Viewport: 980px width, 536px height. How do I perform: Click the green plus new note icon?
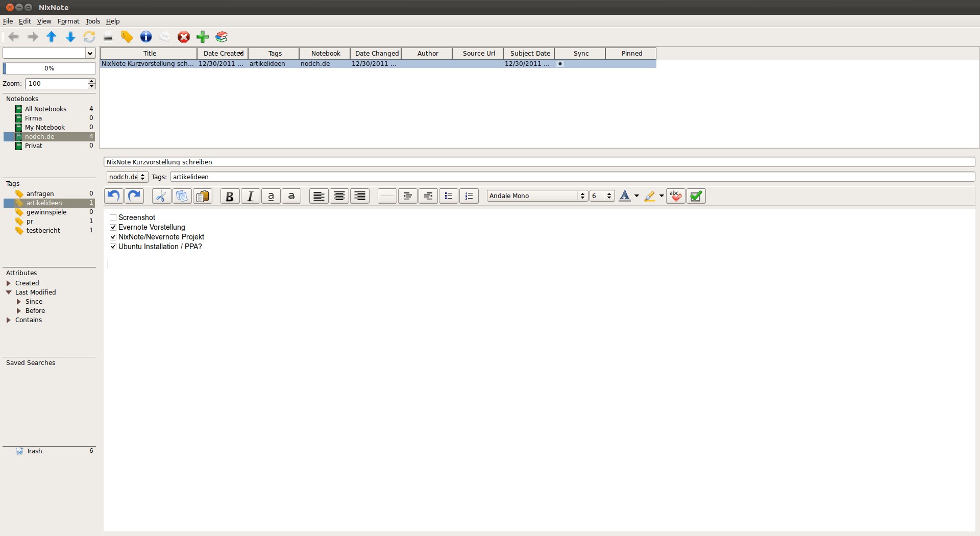pos(203,37)
